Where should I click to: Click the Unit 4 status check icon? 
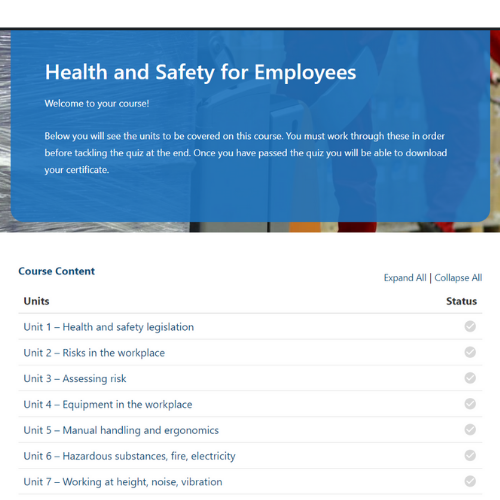tap(470, 404)
